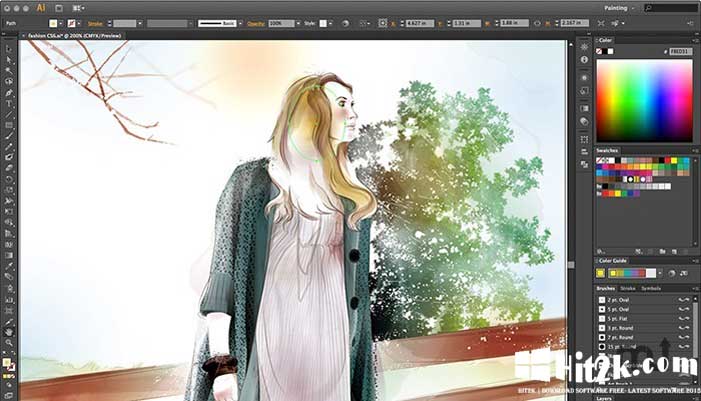The width and height of the screenshot is (701, 401).
Task: Select the 2 pt. Oval brush
Action: 642,300
